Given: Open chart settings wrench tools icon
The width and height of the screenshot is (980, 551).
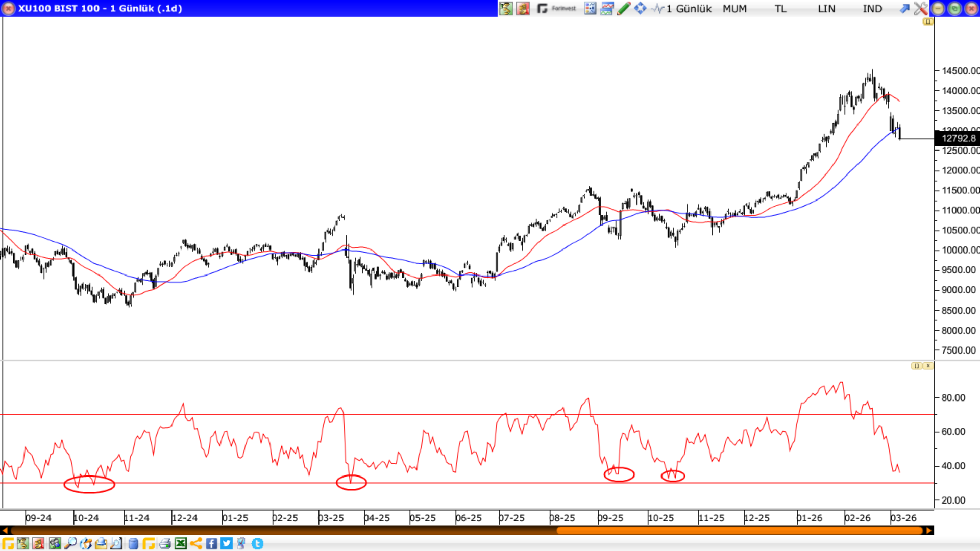Looking at the screenshot, I should [x=920, y=8].
